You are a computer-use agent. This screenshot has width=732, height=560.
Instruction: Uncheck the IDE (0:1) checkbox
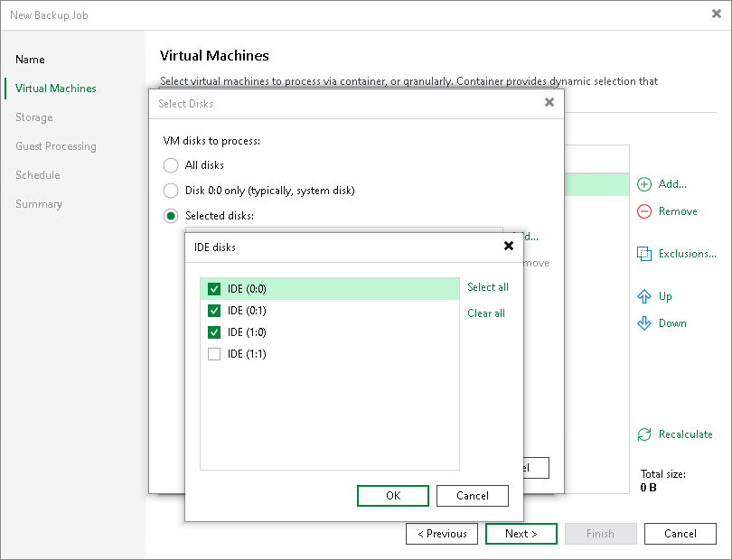pos(214,311)
